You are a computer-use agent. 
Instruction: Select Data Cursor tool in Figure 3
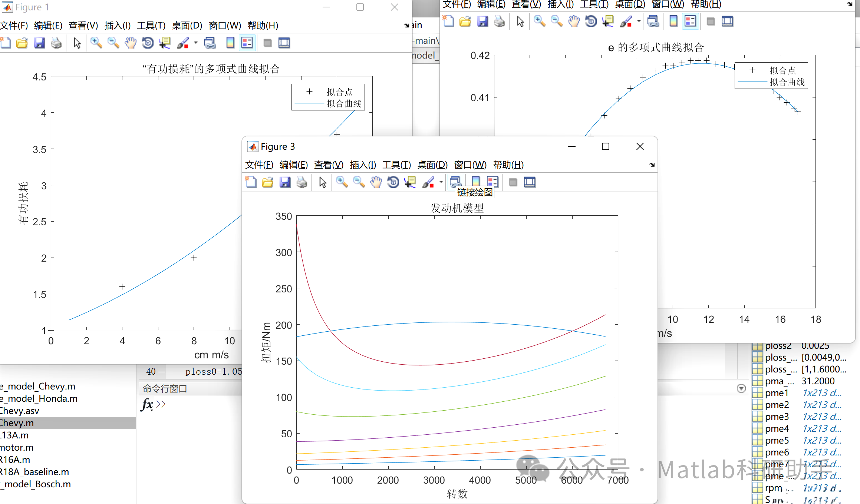[410, 182]
